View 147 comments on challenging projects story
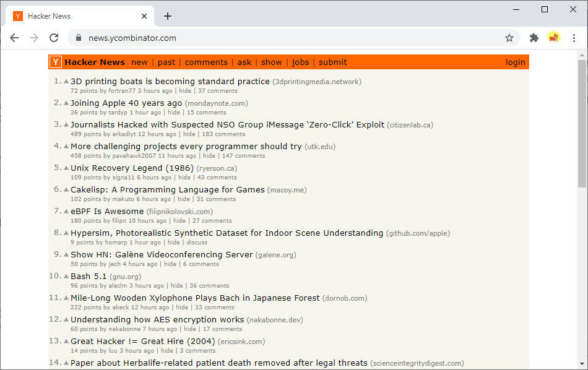588x370 pixels. coord(243,156)
